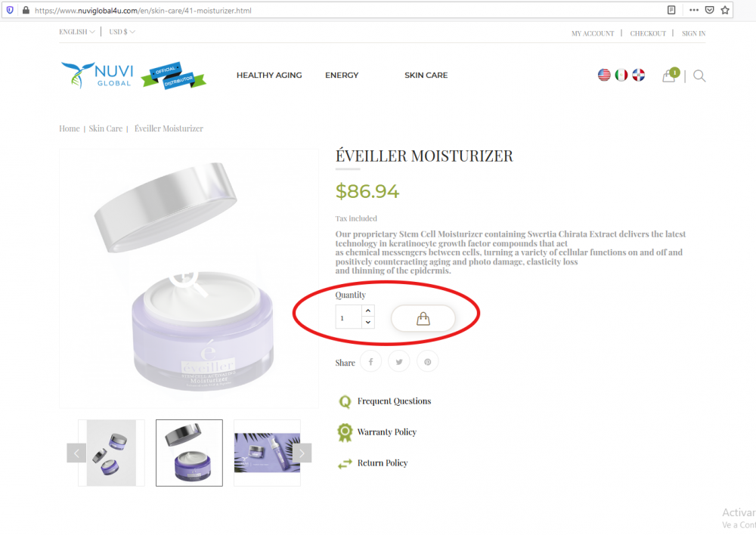Show next thumbnail with right chevron
Screen dimensions: 756x535
[302, 453]
